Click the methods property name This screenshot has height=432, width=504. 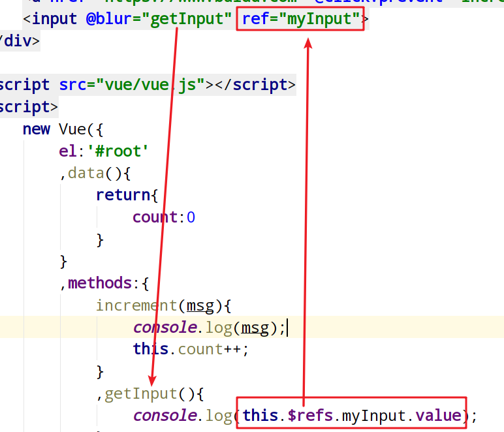(100, 283)
